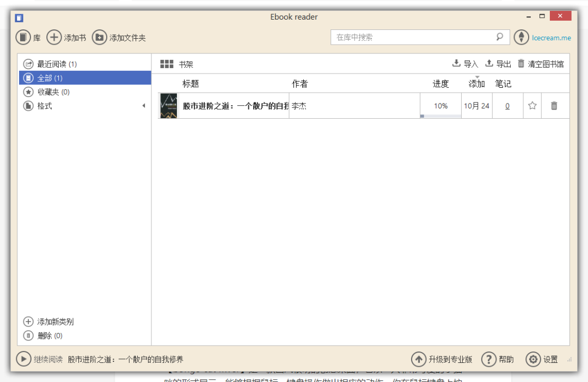Click Upgrade to Pro (升级到专业版)
Image resolution: width=588 pixels, height=382 pixels.
coord(442,359)
